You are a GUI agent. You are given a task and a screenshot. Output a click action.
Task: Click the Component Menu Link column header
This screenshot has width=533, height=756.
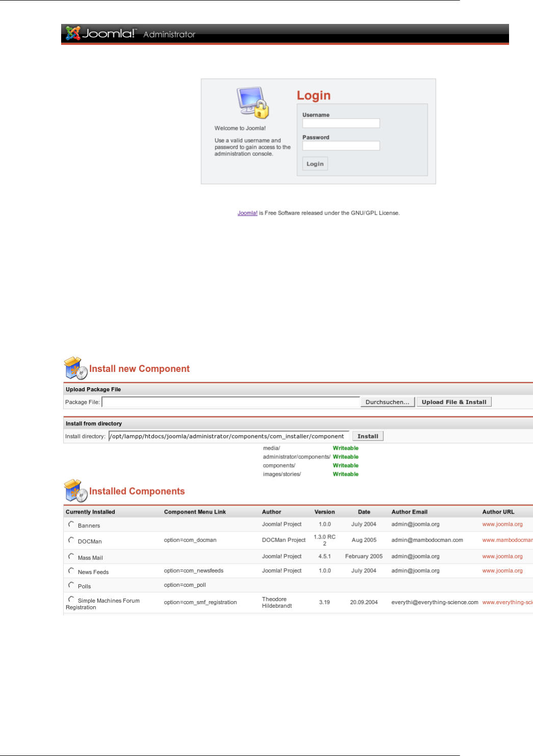click(195, 512)
